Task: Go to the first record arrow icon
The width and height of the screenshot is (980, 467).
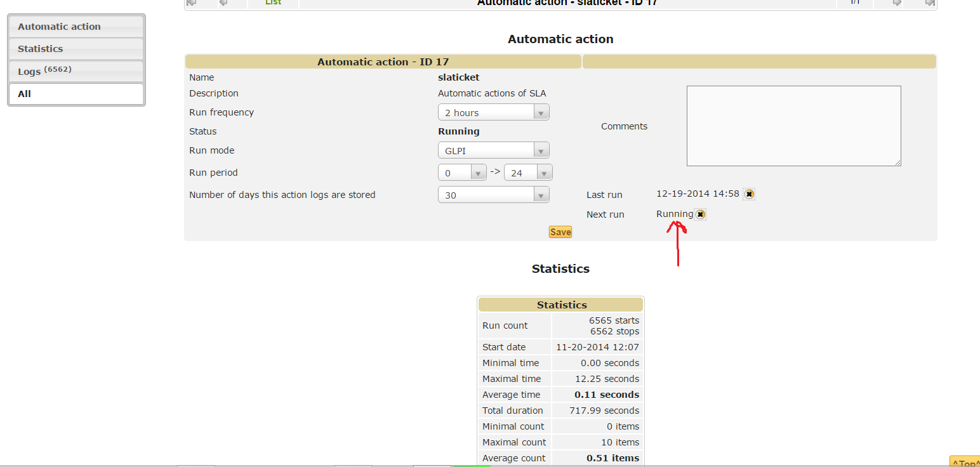Action: point(192,3)
